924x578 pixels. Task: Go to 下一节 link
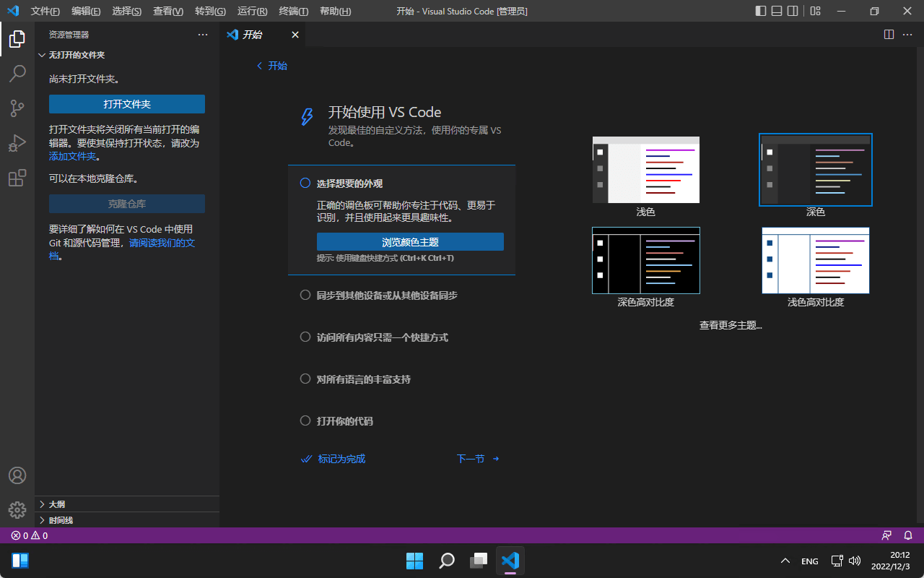point(478,459)
